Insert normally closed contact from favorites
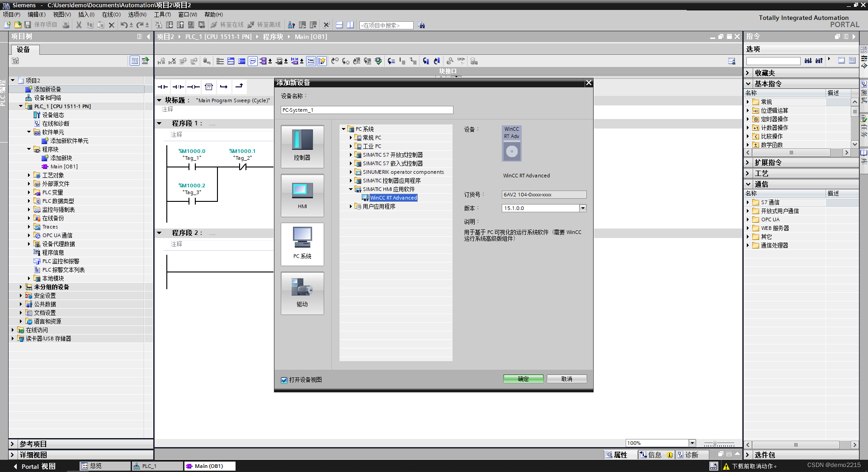This screenshot has width=868, height=472. click(x=178, y=86)
